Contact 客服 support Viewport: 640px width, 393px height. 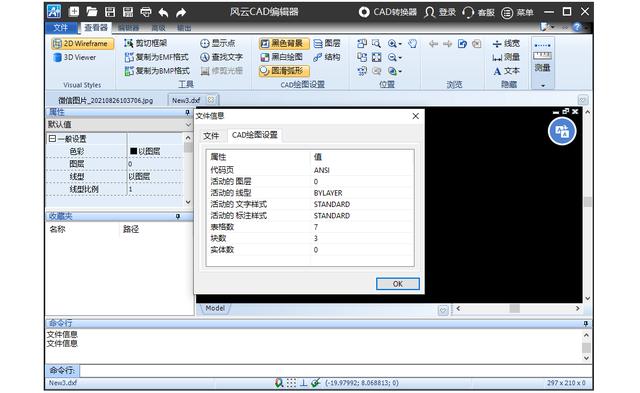[x=478, y=12]
